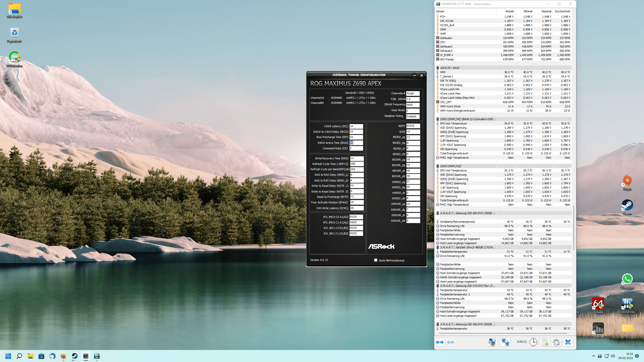Screen dimensions: 644x362
Task: Open the HWiNFO summary magnifier icon
Action: click(x=492, y=342)
